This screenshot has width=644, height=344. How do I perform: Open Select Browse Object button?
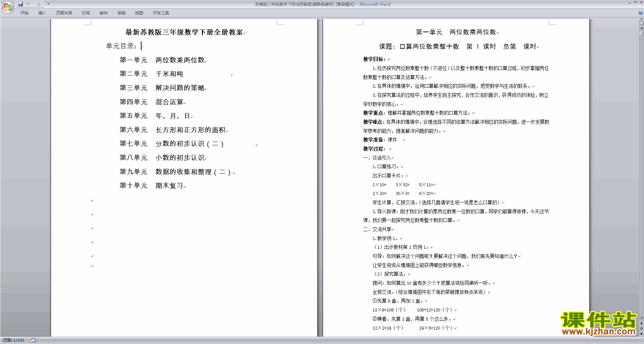tap(641, 329)
